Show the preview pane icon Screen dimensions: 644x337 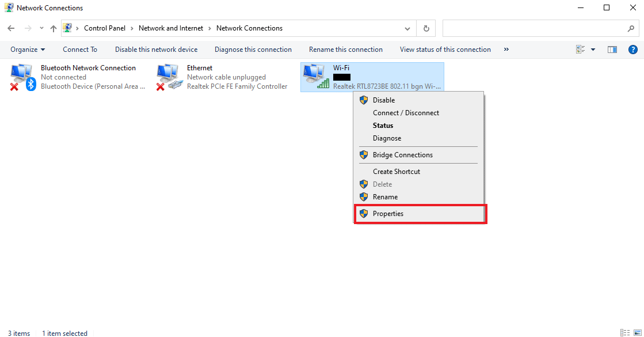(612, 50)
